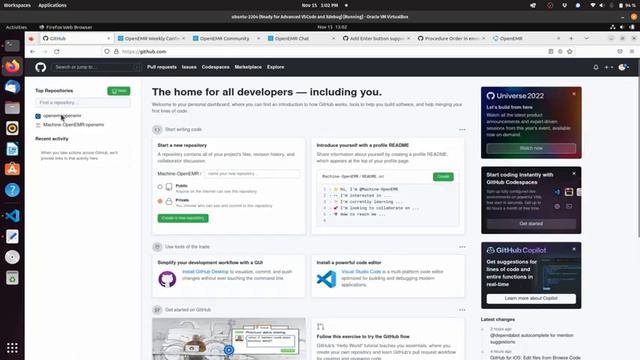The height and width of the screenshot is (360, 640).
Task: Open Thunderbird mail from the dock
Action: 12,87
